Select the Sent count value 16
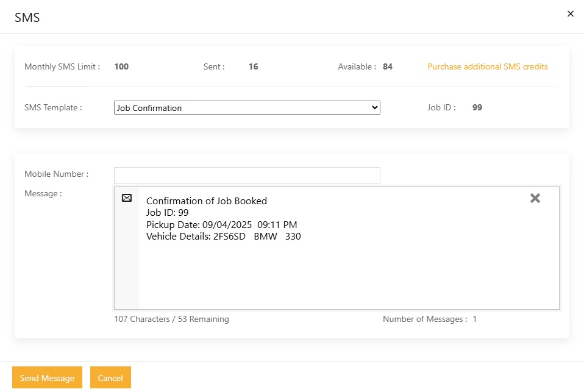584x392 pixels. click(x=253, y=66)
